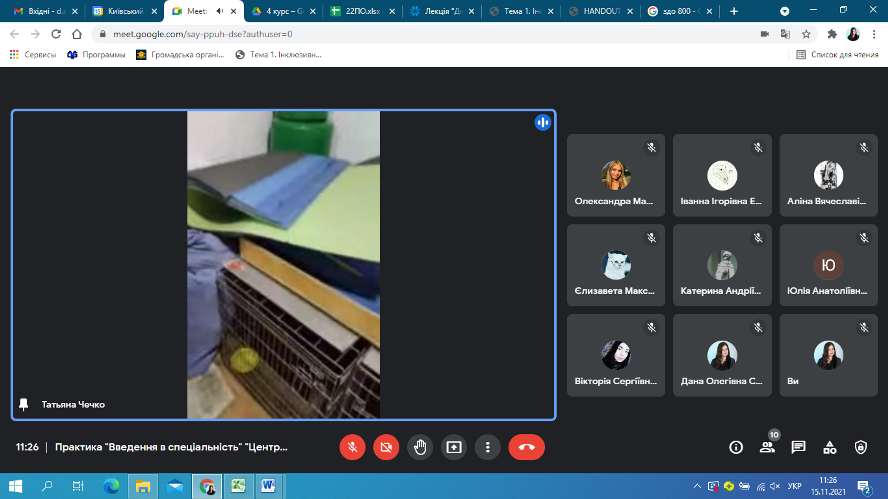Turn on the camera in Meet
Image resolution: width=888 pixels, height=499 pixels.
(386, 447)
